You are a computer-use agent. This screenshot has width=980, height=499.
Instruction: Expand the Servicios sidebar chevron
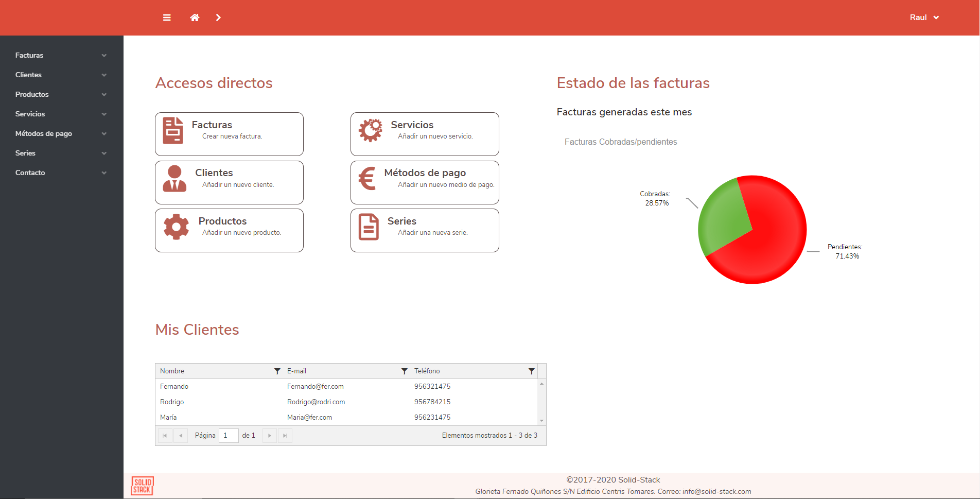click(104, 114)
